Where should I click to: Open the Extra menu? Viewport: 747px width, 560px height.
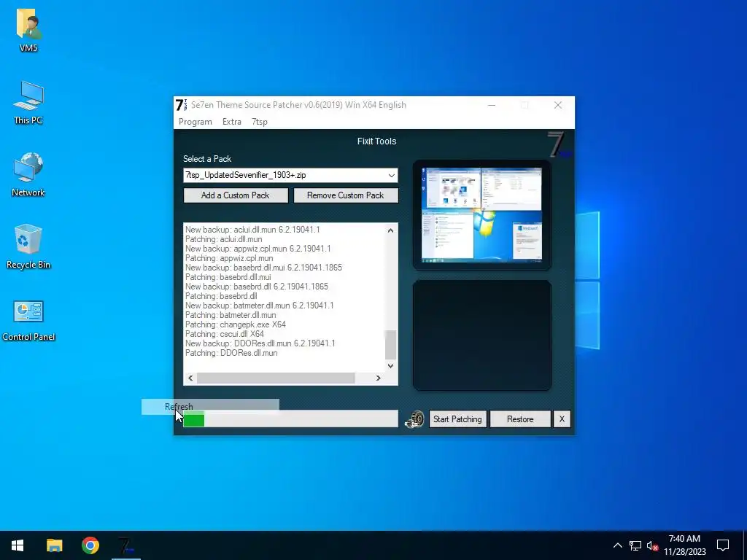[231, 122]
